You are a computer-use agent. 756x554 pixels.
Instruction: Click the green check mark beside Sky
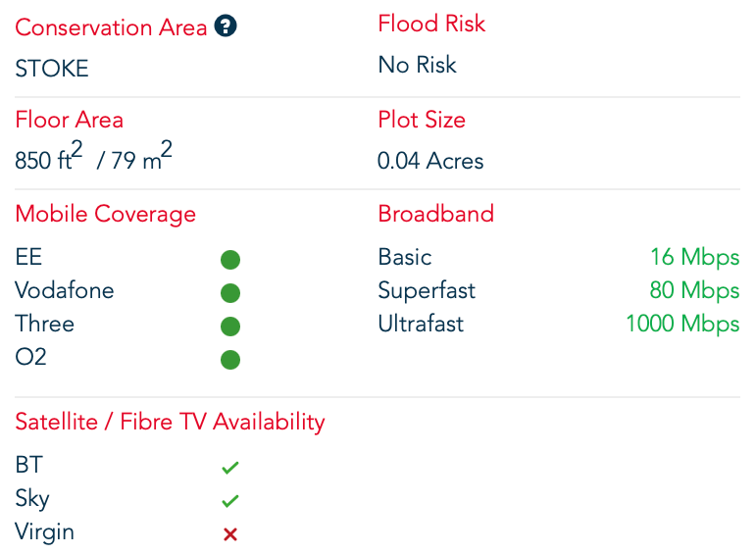click(x=230, y=500)
